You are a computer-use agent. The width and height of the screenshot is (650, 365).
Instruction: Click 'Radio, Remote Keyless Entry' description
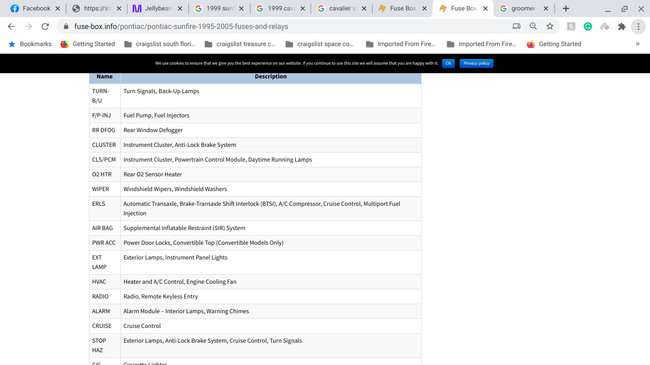[160, 297]
